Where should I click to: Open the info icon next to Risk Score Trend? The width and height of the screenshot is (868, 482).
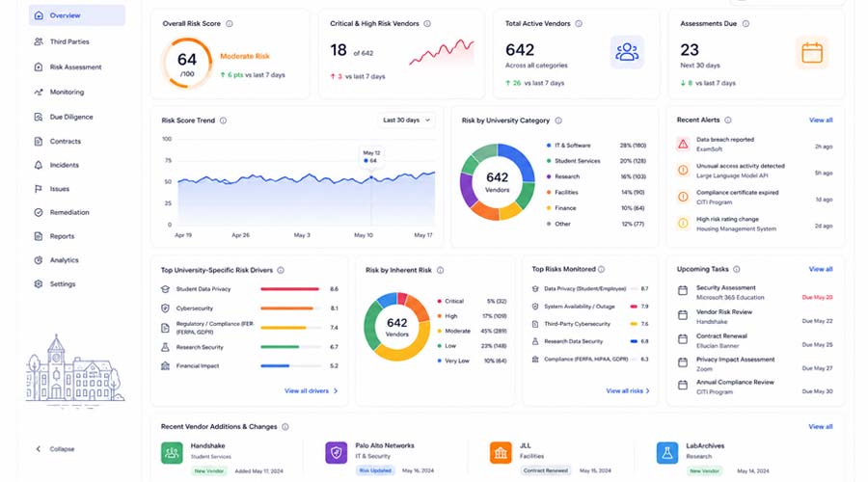[x=223, y=120]
